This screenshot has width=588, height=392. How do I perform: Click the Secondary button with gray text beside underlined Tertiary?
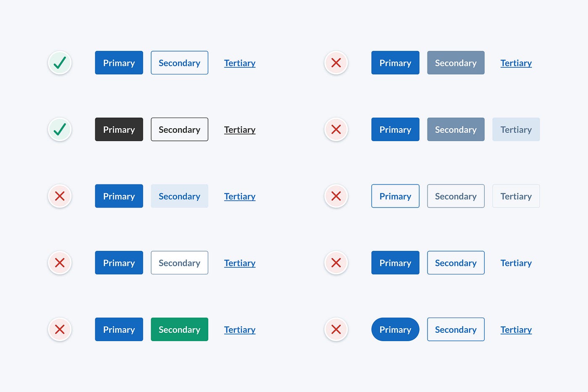click(179, 263)
